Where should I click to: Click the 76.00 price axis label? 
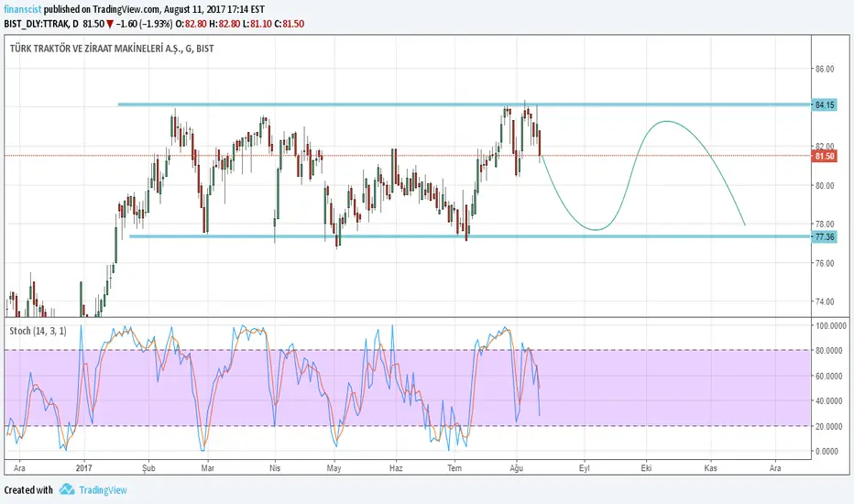(x=825, y=263)
